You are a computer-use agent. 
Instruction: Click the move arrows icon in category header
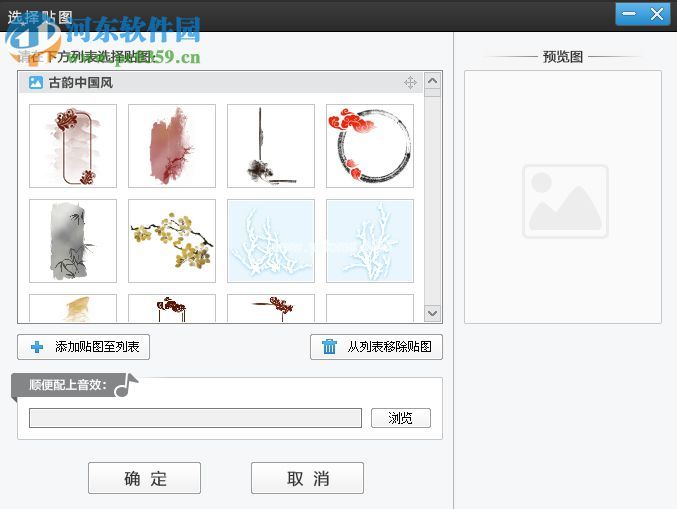pos(410,82)
